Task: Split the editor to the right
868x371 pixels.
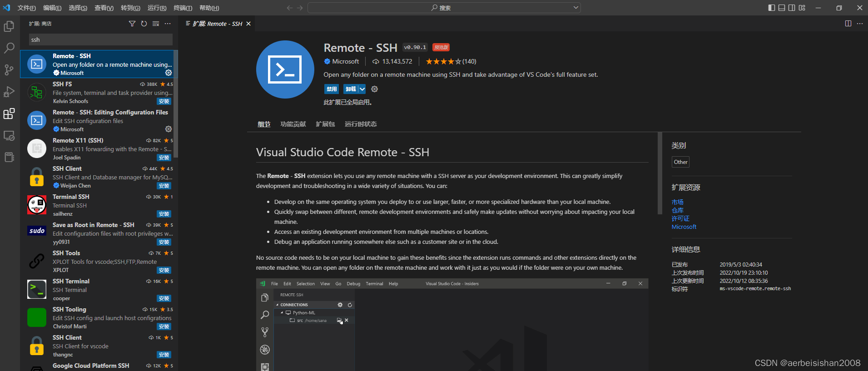Action: coord(848,24)
